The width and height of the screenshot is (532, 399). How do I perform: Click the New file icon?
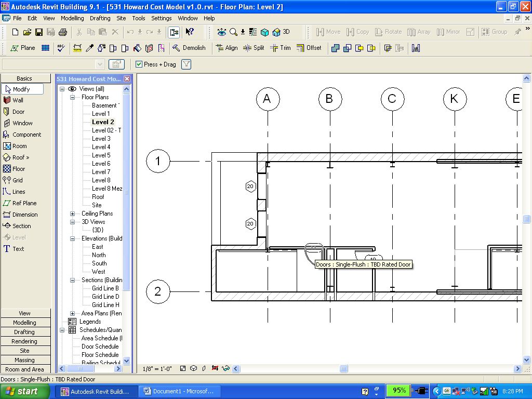[15, 32]
